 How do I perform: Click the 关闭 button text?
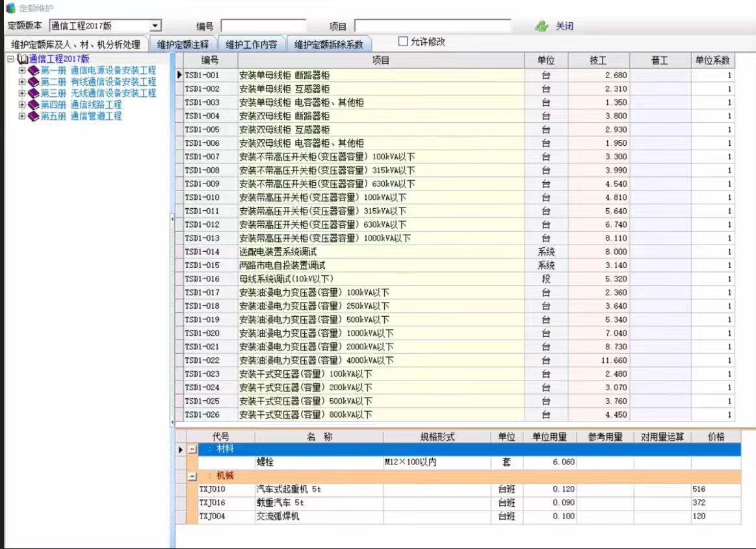point(564,27)
